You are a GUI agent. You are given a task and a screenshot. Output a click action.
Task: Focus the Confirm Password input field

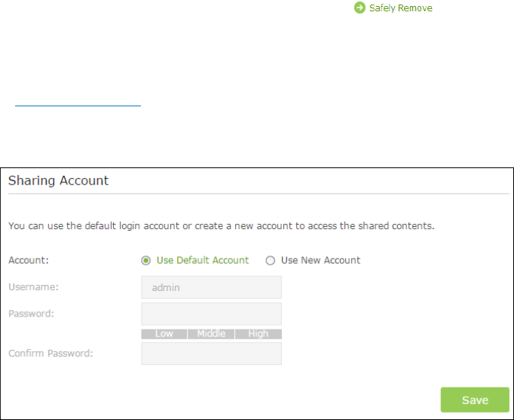pos(211,354)
